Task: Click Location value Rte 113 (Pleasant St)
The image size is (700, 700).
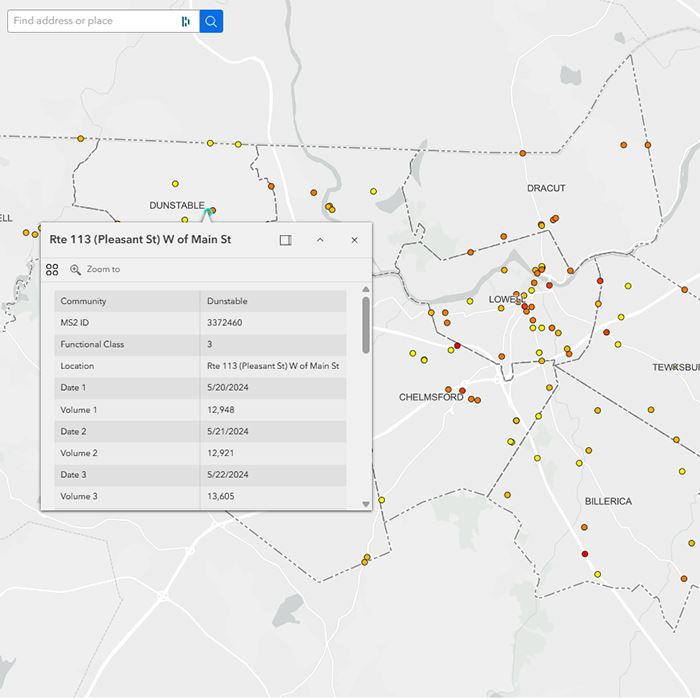Action: pyautogui.click(x=273, y=366)
